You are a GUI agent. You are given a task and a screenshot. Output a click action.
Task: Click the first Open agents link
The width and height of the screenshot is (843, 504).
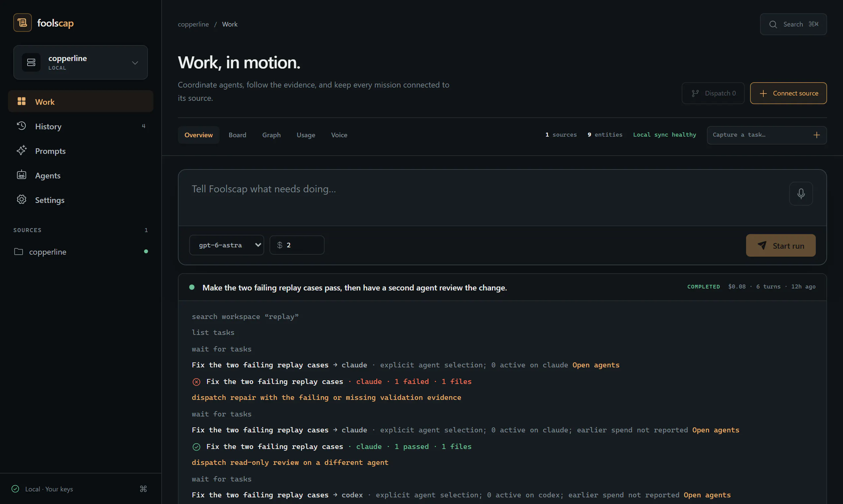coord(596,365)
